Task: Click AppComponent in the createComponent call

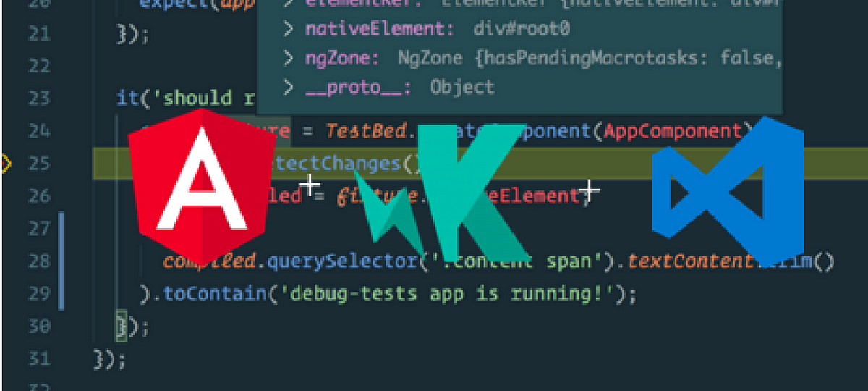Action: tap(672, 131)
